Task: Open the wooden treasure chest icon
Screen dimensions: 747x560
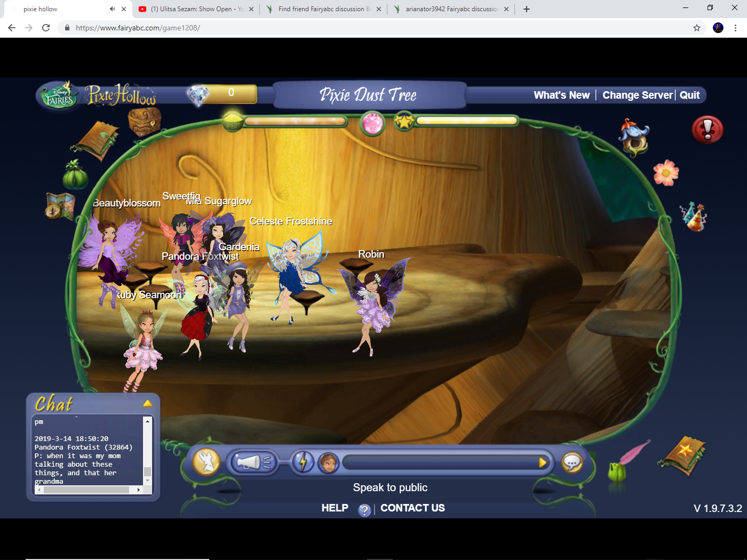Action: [143, 123]
